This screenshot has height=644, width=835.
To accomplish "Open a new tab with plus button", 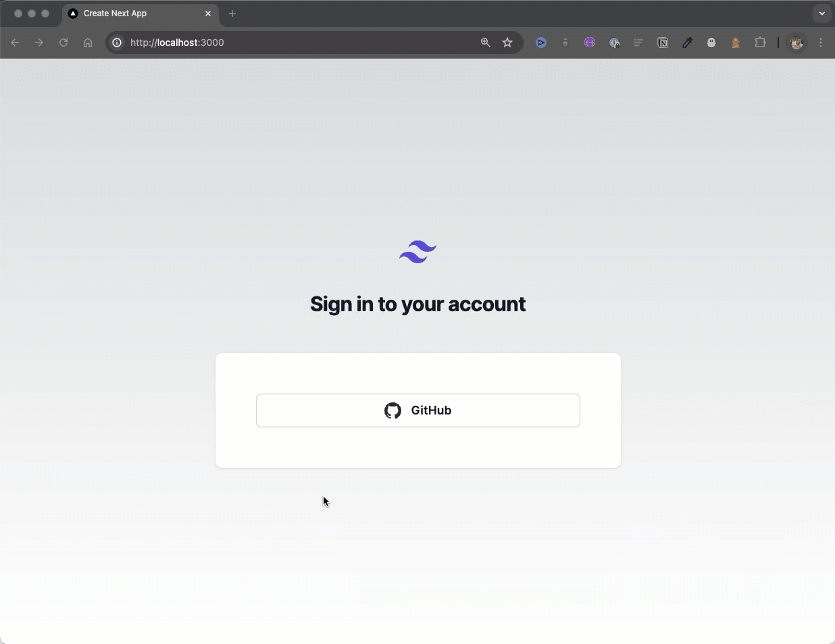I will [232, 14].
